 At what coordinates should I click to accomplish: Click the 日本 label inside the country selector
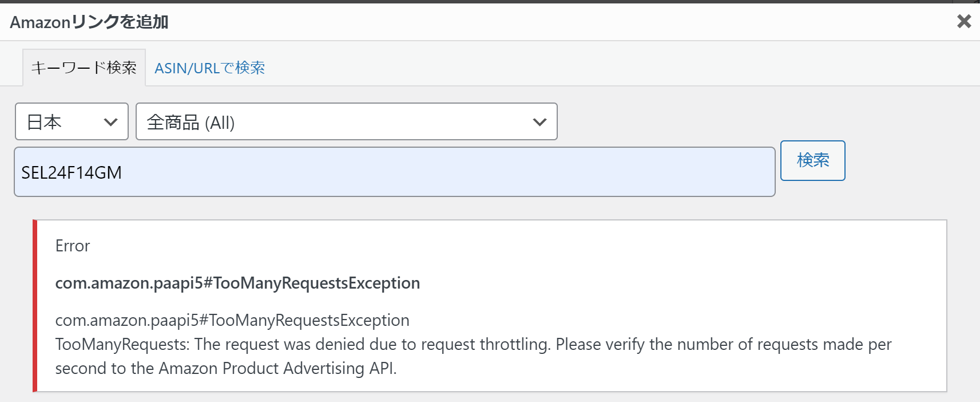coord(44,122)
